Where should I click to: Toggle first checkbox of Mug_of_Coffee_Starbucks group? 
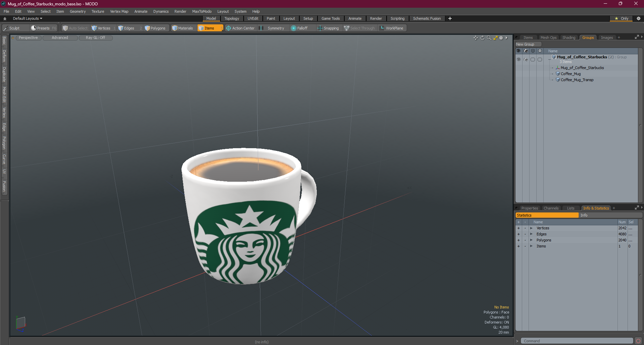point(533,59)
